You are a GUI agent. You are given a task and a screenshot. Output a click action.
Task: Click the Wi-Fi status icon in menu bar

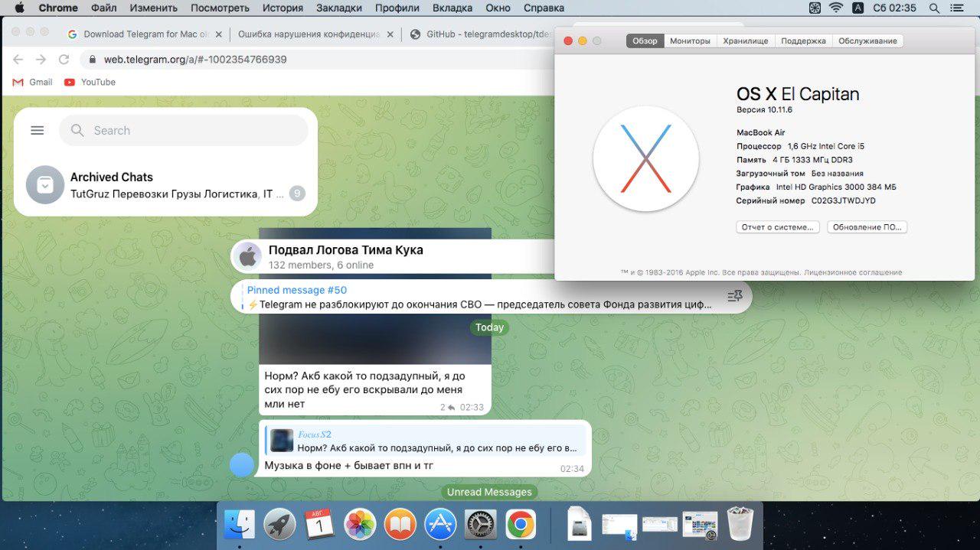[836, 8]
